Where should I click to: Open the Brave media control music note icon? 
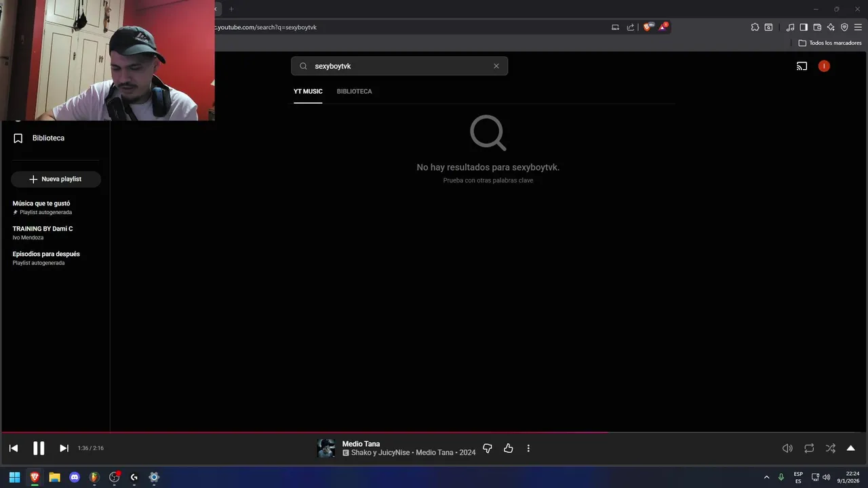tap(790, 27)
